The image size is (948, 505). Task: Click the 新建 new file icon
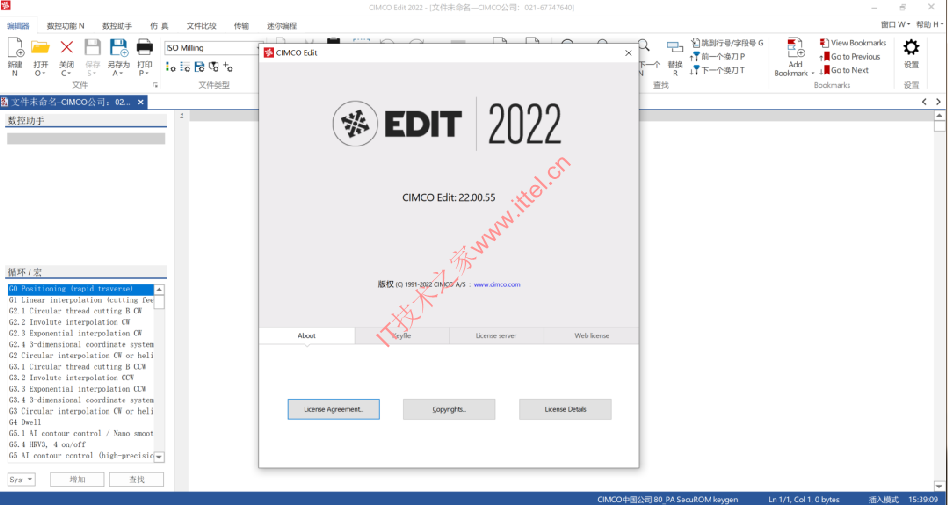pos(15,47)
